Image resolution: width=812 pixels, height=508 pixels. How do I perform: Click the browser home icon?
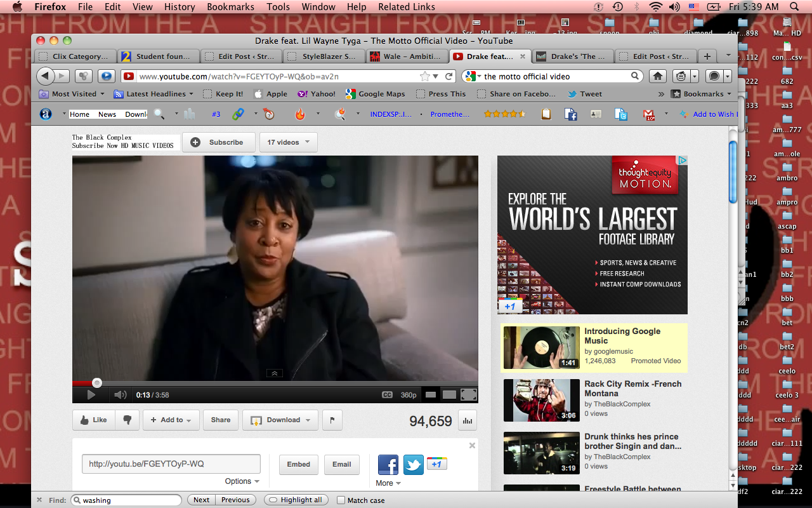(658, 76)
